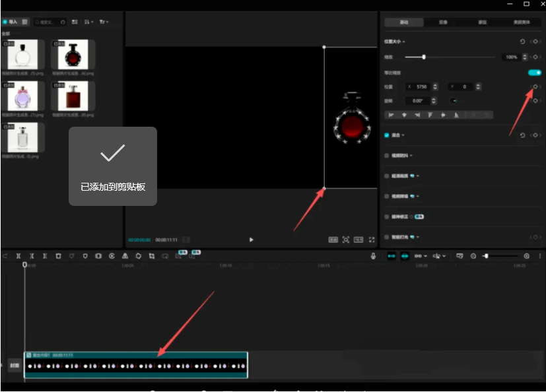This screenshot has height=392, width=546.
Task: Switch to the second properties tab
Action: point(443,22)
